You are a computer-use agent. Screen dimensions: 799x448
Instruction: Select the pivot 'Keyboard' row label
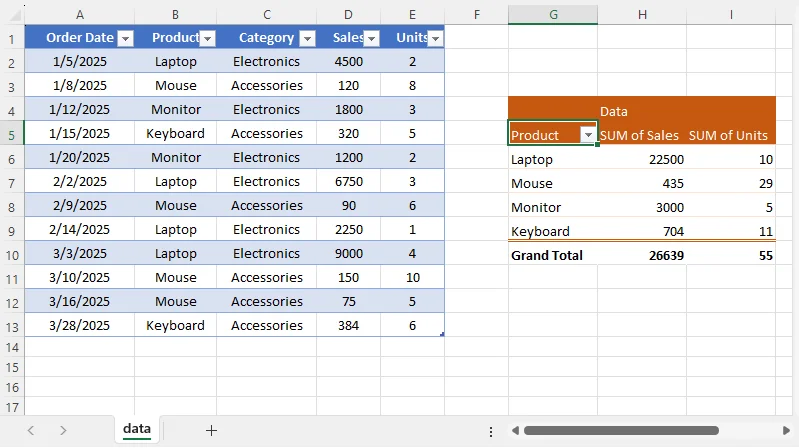click(553, 231)
